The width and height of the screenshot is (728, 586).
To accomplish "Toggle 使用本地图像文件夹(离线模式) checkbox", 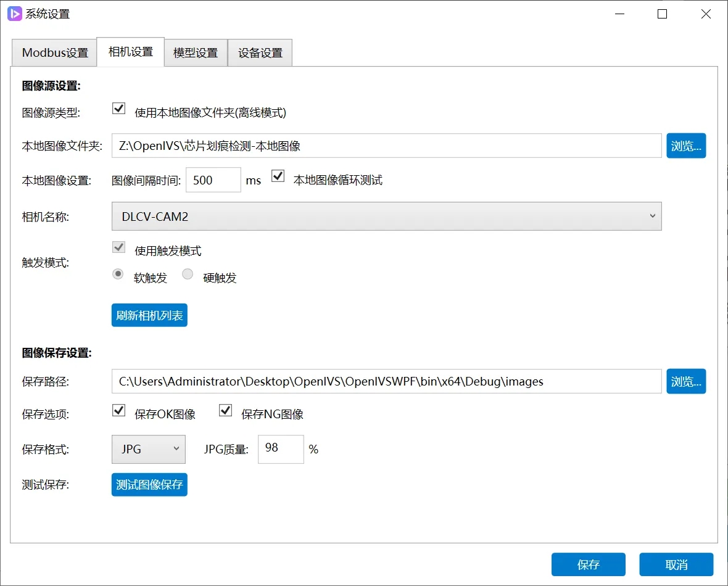I will (x=119, y=109).
